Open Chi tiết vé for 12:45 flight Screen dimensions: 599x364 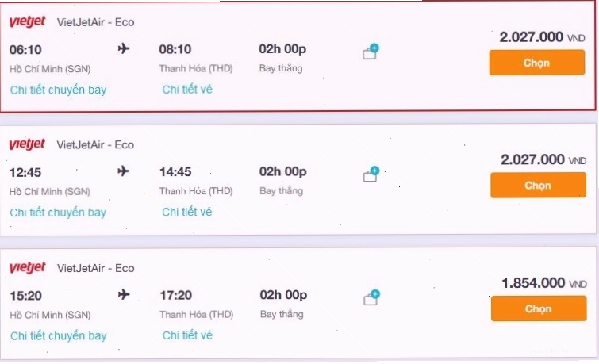click(186, 212)
